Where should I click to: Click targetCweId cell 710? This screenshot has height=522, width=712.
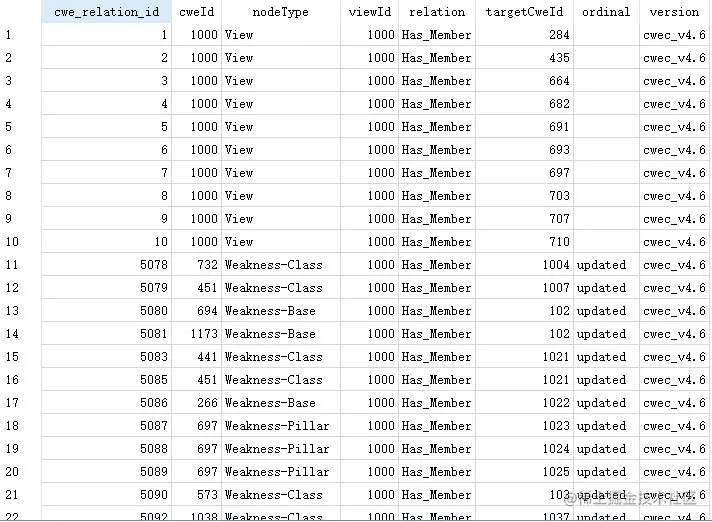coord(524,241)
